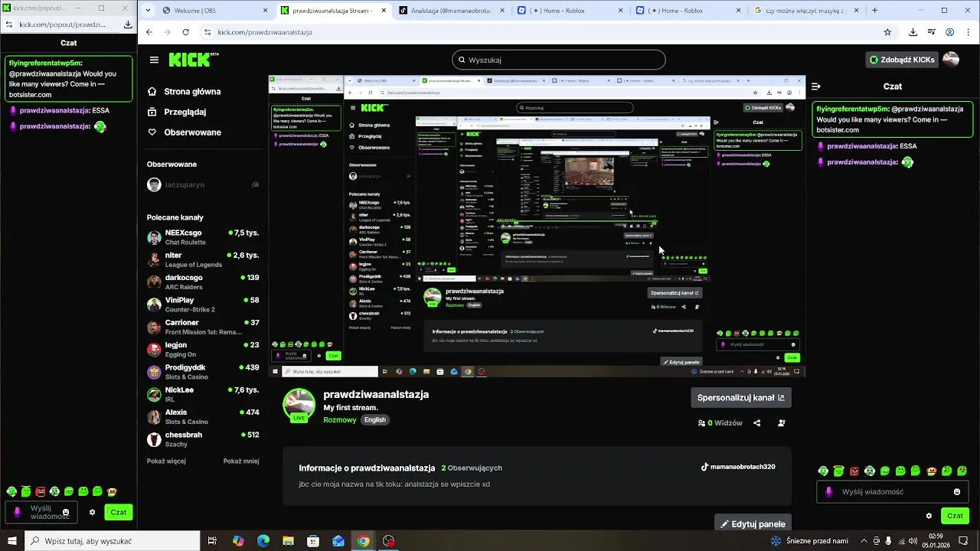Collapse recommended channels with Pokaż mniej
This screenshot has height=551, width=980.
tap(241, 461)
